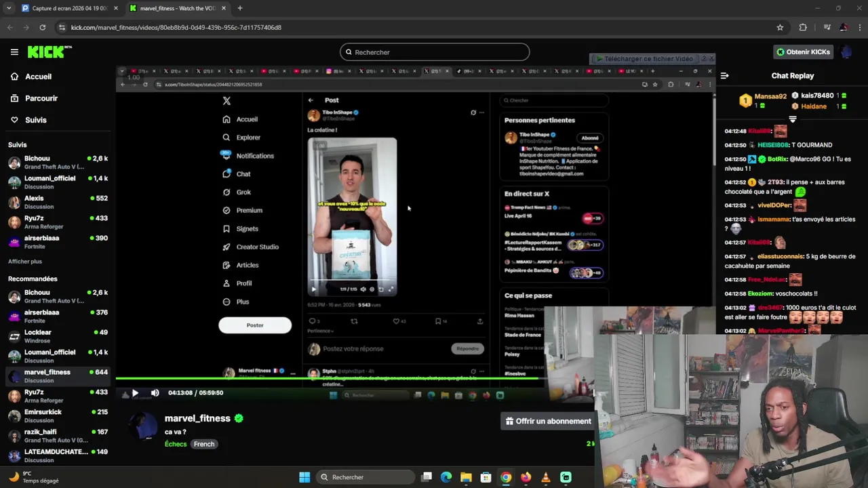Launch Microsoft Edge from the taskbar
This screenshot has height=488, width=868.
click(x=446, y=477)
